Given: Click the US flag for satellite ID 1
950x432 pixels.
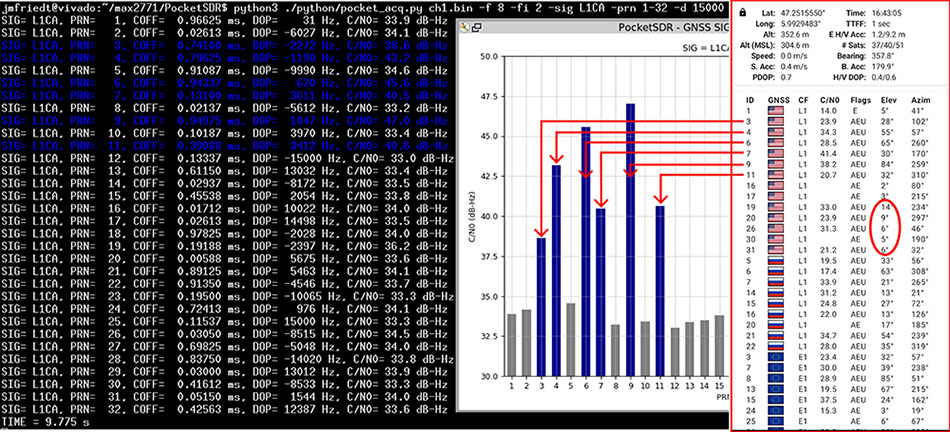Looking at the screenshot, I should click(x=776, y=111).
